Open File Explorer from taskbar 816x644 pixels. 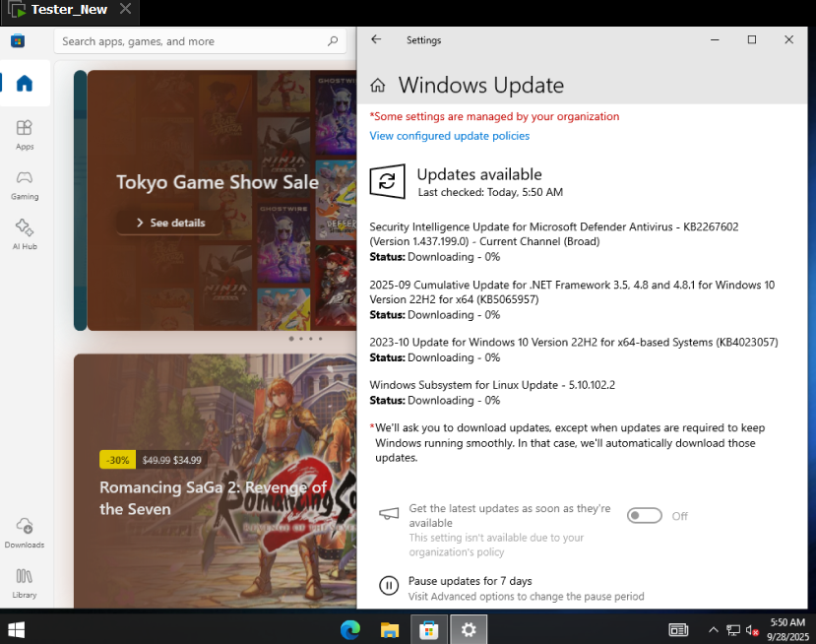(389, 630)
